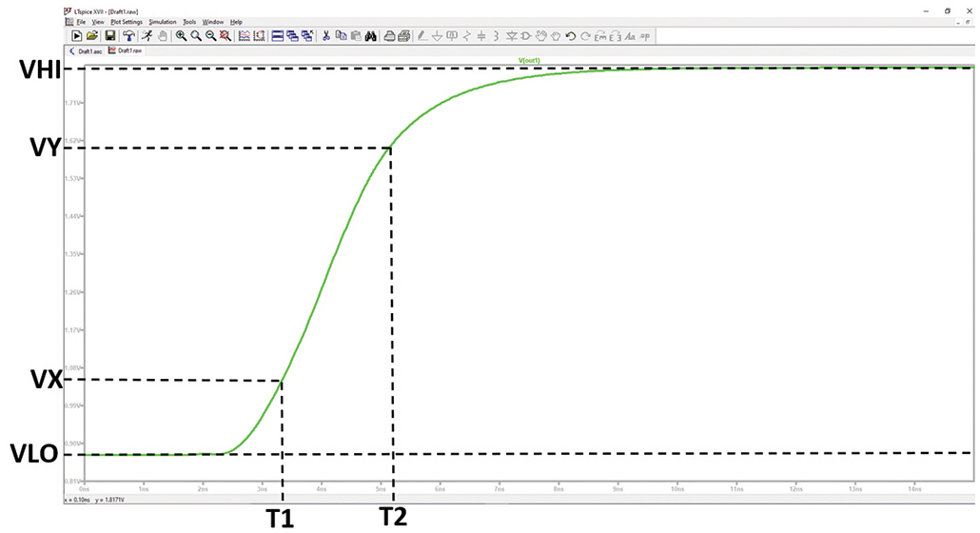The width and height of the screenshot is (980, 533).
Task: Click the Find binoculars icon
Action: [371, 36]
